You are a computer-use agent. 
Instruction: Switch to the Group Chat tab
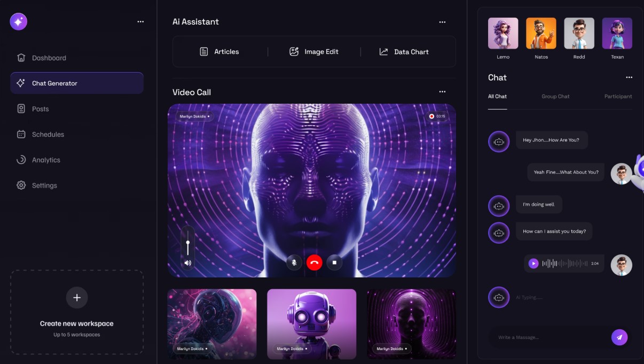(555, 97)
